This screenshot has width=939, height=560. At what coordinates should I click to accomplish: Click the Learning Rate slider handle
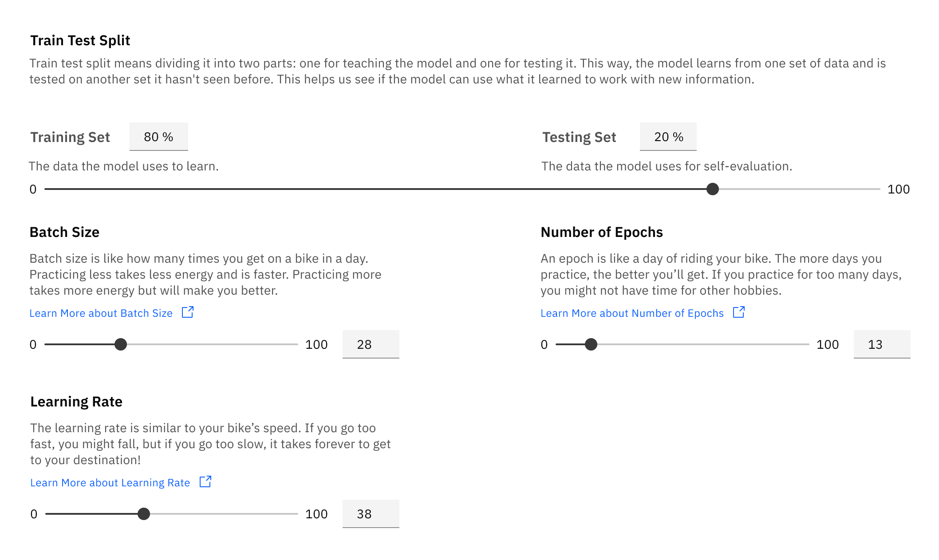click(144, 514)
